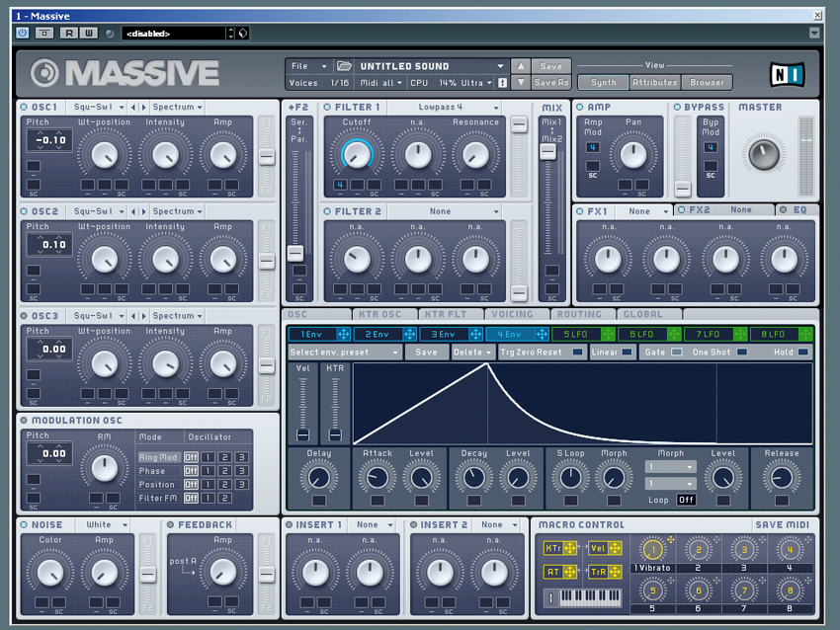This screenshot has height=630, width=840.
Task: Click the AT aftertouch macro handle
Action: point(570,572)
